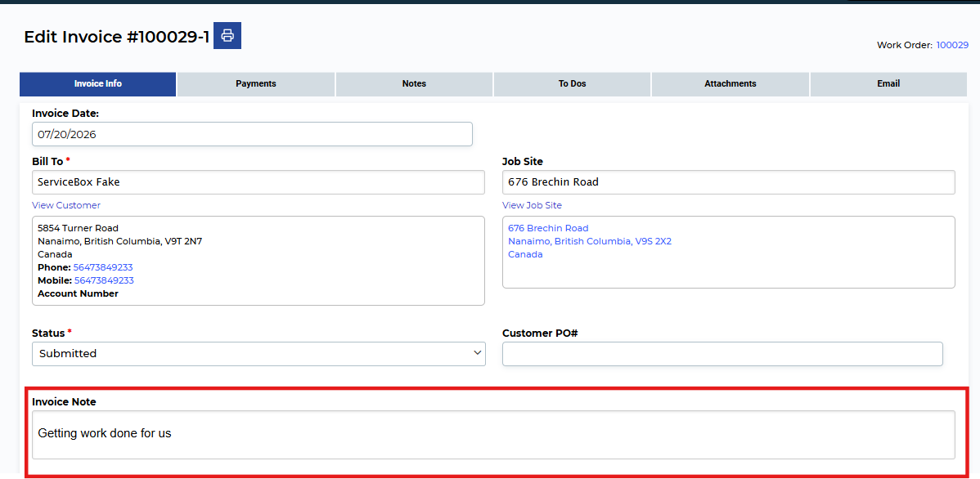This screenshot has width=980, height=479.
Task: Click into the Invoice Note textarea
Action: click(494, 435)
